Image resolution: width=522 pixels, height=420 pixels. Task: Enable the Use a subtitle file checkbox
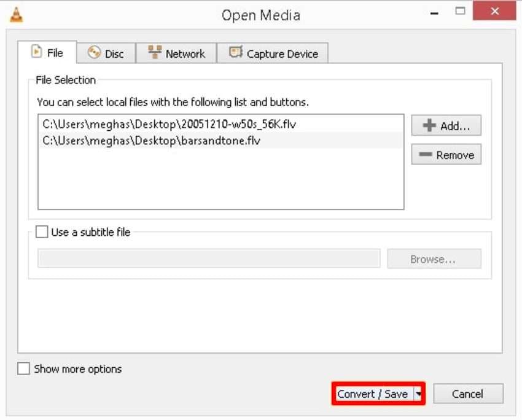(x=42, y=231)
